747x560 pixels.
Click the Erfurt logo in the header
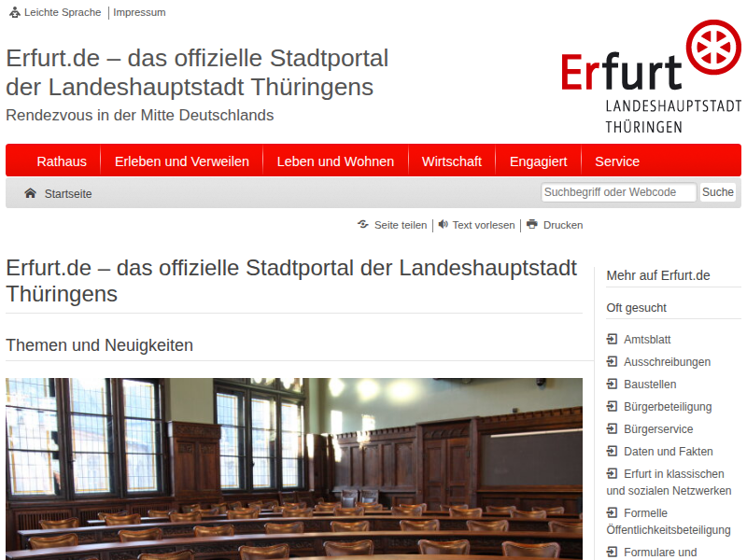(x=651, y=77)
